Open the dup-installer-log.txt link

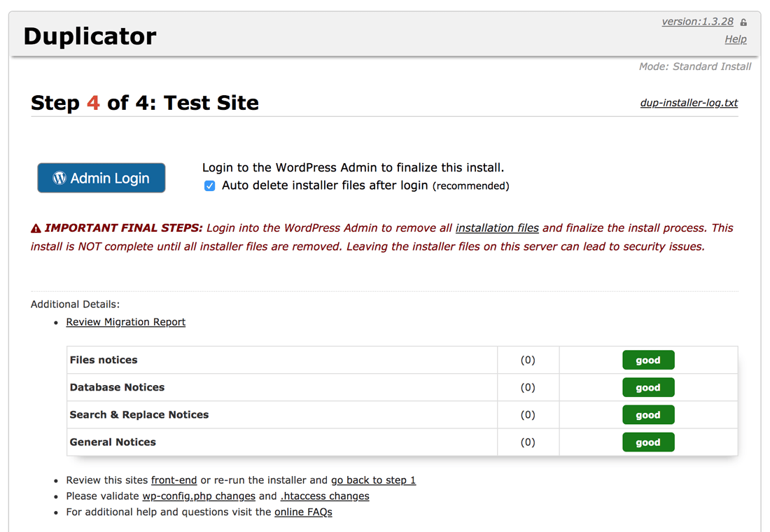tap(689, 103)
